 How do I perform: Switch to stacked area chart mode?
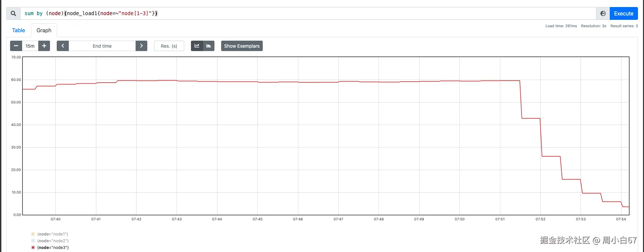point(208,46)
